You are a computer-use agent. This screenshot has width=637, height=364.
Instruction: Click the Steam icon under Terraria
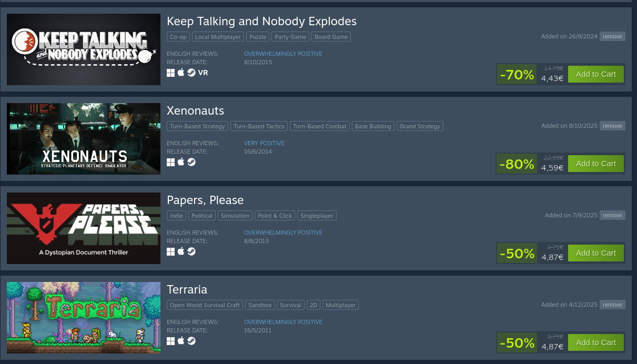click(191, 341)
